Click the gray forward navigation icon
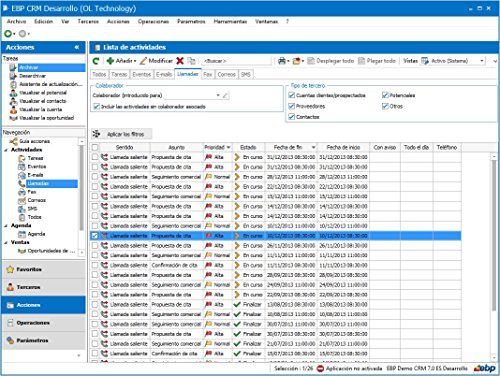500x376 pixels. [22, 34]
